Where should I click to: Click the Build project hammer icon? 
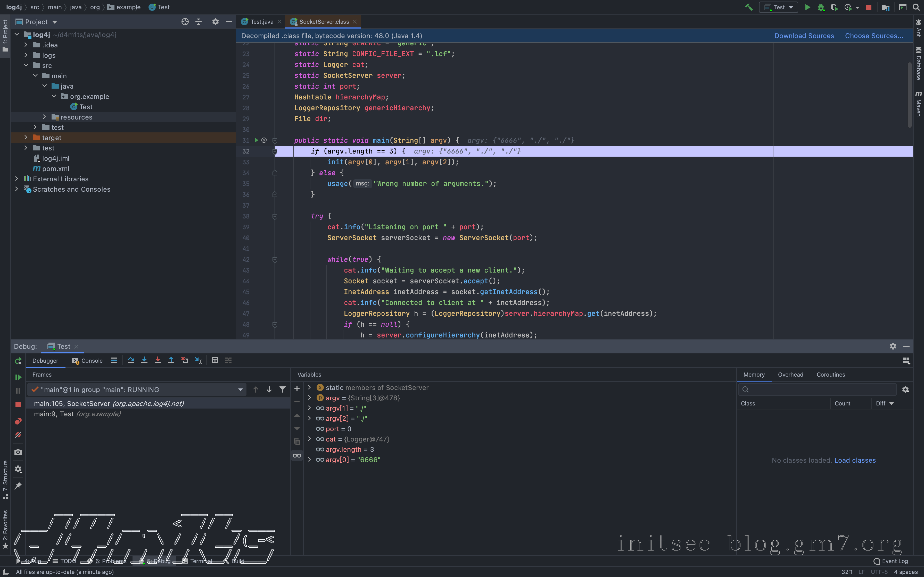click(748, 7)
